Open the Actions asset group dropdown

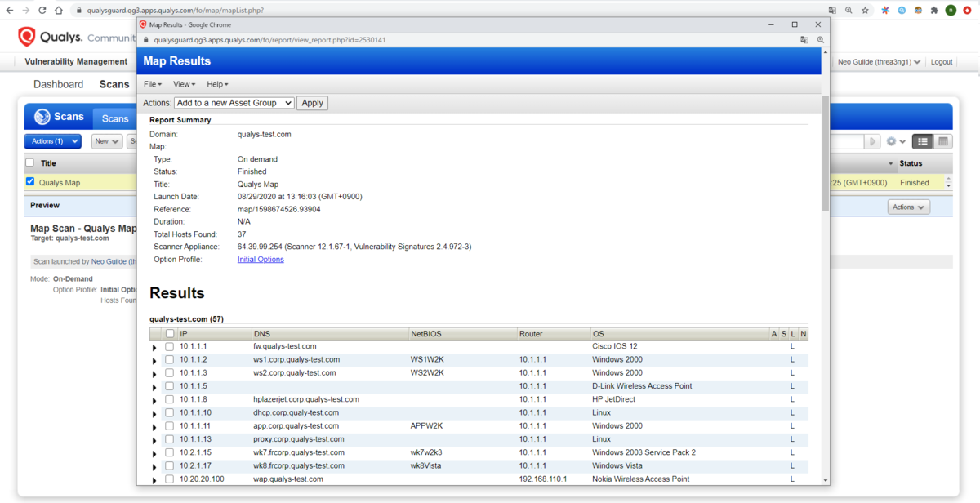click(x=234, y=103)
